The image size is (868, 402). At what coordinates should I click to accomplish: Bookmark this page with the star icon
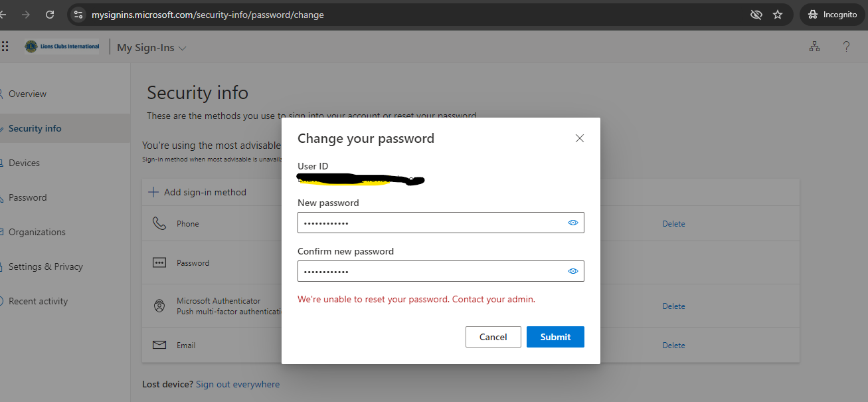tap(778, 15)
